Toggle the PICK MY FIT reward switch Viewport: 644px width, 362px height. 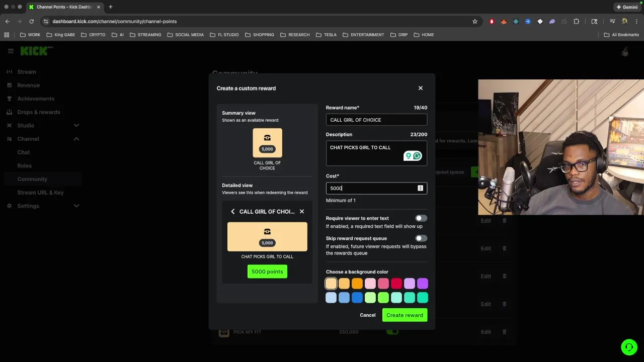click(x=392, y=332)
